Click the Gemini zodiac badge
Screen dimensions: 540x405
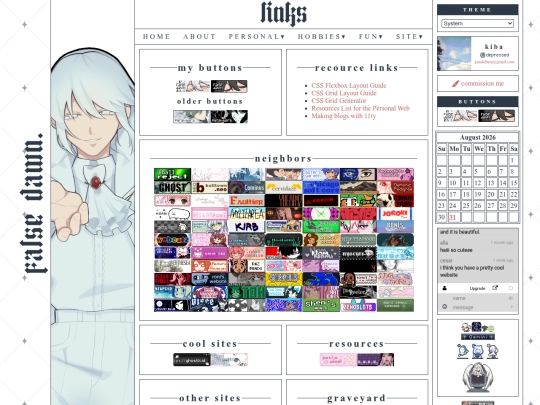click(x=478, y=337)
